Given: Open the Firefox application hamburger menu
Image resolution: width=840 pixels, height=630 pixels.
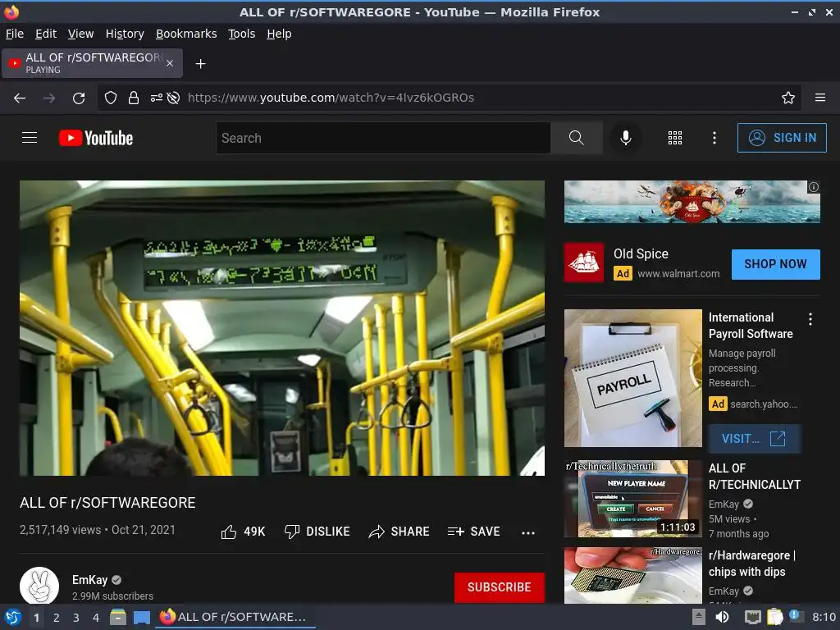Looking at the screenshot, I should point(819,98).
